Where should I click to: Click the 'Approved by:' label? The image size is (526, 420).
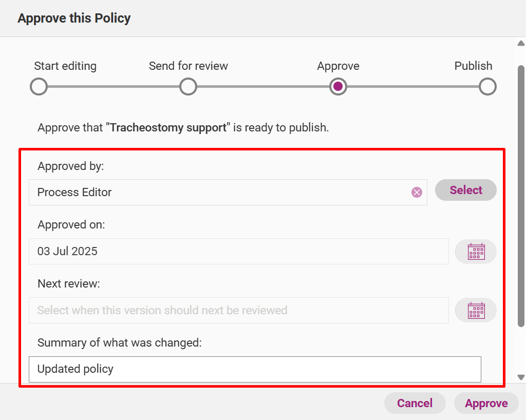71,166
